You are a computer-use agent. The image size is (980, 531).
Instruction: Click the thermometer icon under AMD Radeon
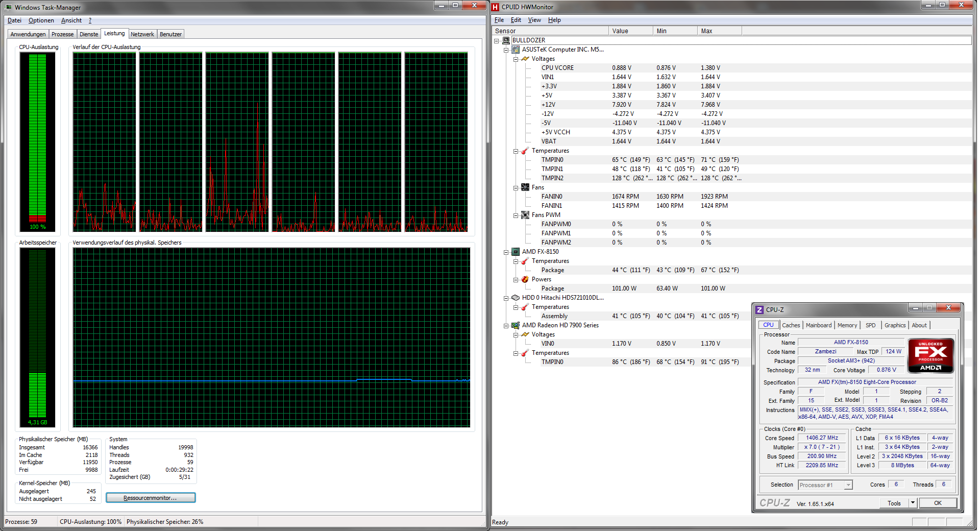pyautogui.click(x=525, y=353)
